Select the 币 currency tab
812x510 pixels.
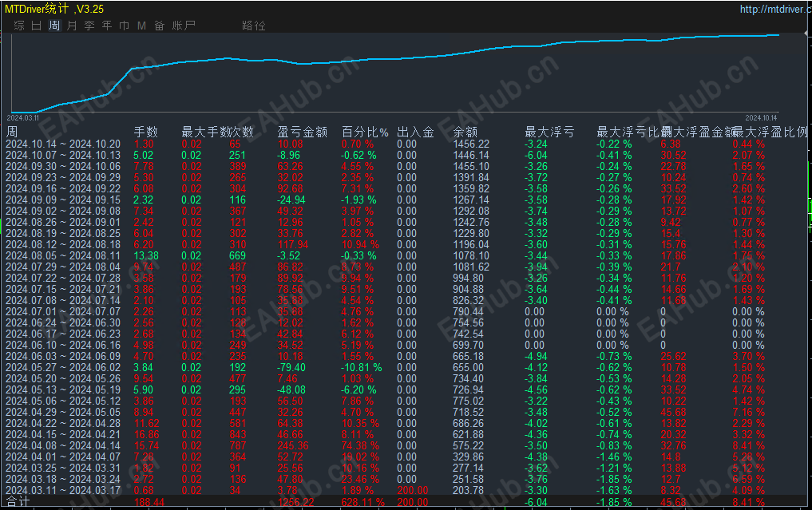[125, 26]
